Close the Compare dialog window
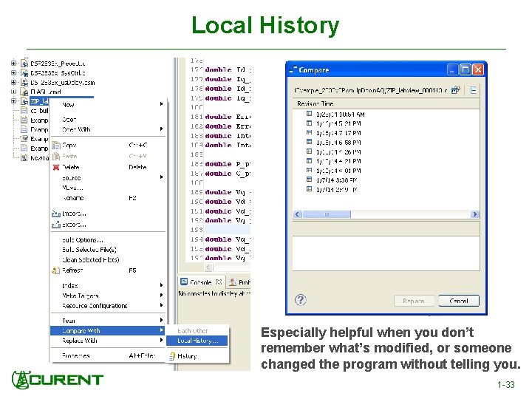Image resolution: width=532 pixels, height=399 pixels. (478, 70)
